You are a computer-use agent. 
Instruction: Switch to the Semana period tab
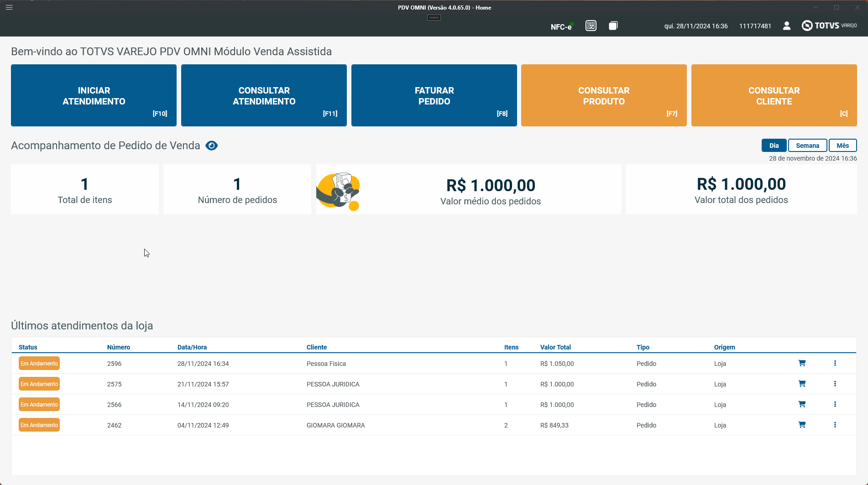pos(808,146)
